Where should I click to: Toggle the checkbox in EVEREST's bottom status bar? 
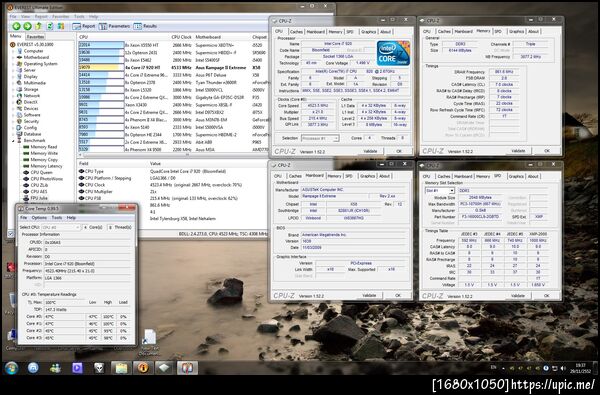pos(10,234)
